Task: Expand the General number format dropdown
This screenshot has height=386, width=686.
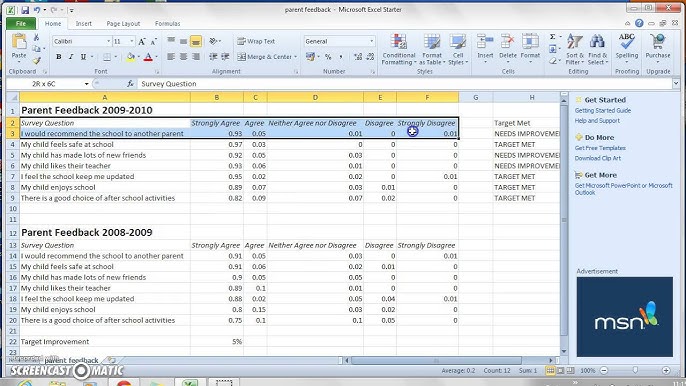Action: [x=371, y=41]
